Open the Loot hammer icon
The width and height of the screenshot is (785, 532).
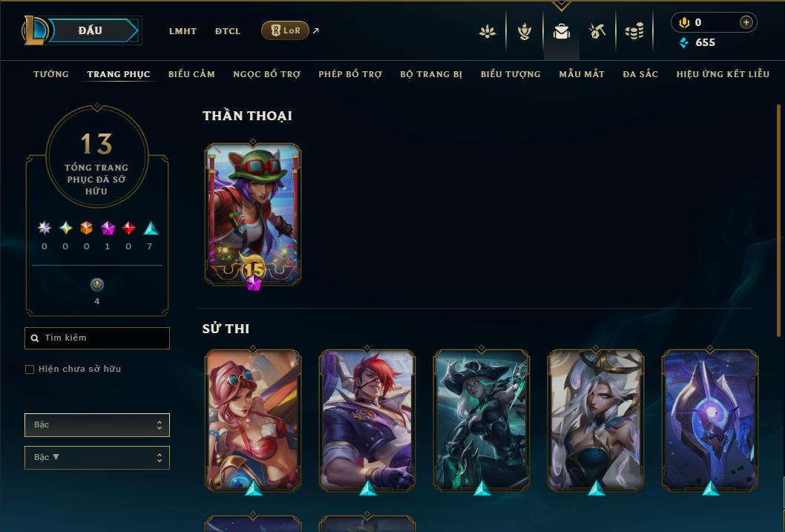tap(597, 31)
